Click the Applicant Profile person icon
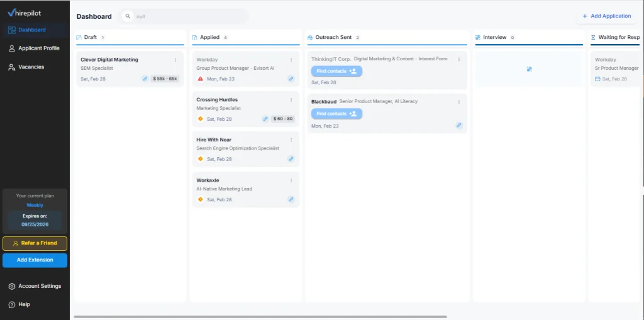Screen dimensions: 644x320 click(12, 48)
